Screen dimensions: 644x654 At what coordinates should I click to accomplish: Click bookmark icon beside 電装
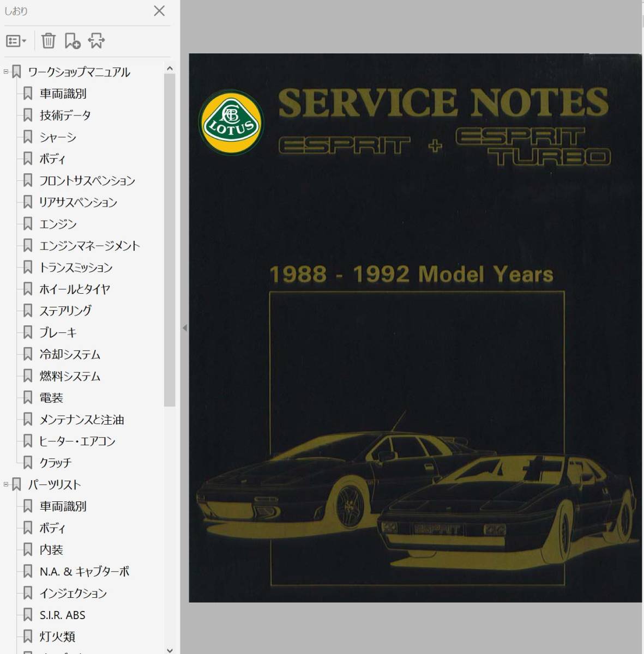click(28, 397)
